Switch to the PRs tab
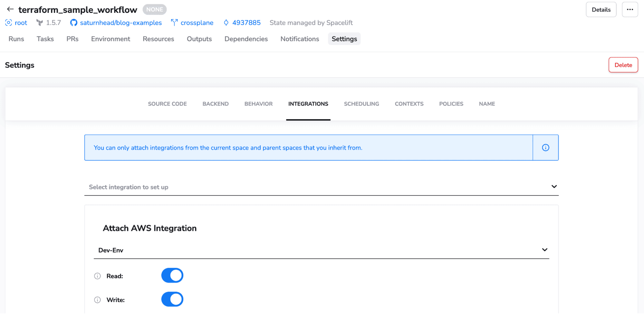644x314 pixels. pos(72,39)
